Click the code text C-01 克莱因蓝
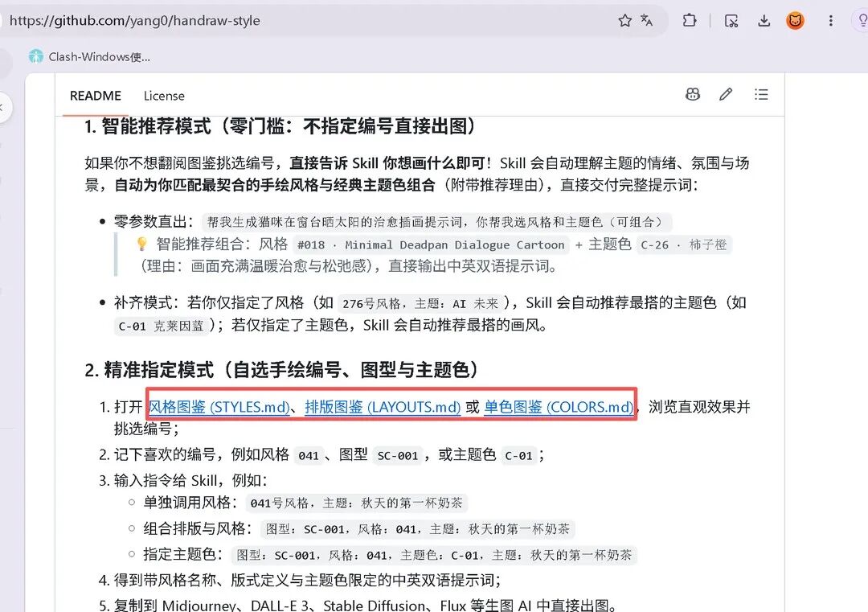The height and width of the screenshot is (612, 868). (161, 327)
